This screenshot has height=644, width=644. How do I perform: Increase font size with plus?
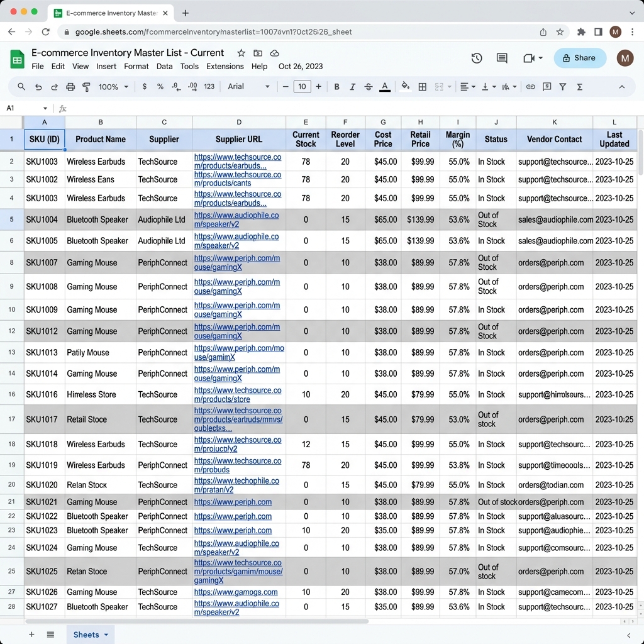(x=318, y=87)
